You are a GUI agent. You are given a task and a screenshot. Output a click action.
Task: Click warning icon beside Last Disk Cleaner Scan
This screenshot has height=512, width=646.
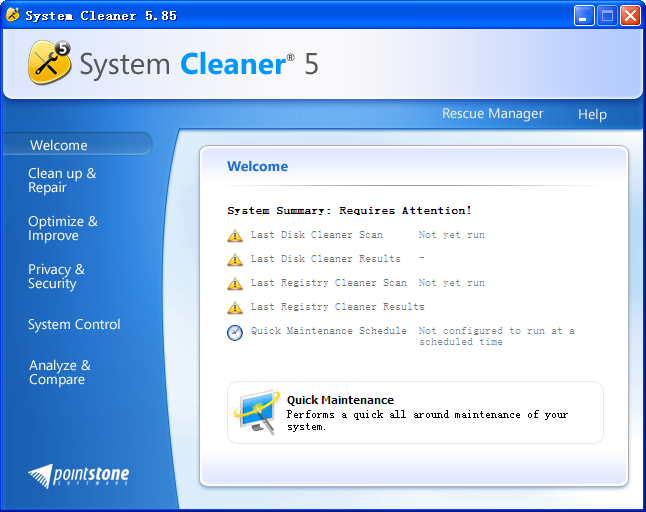pos(235,236)
